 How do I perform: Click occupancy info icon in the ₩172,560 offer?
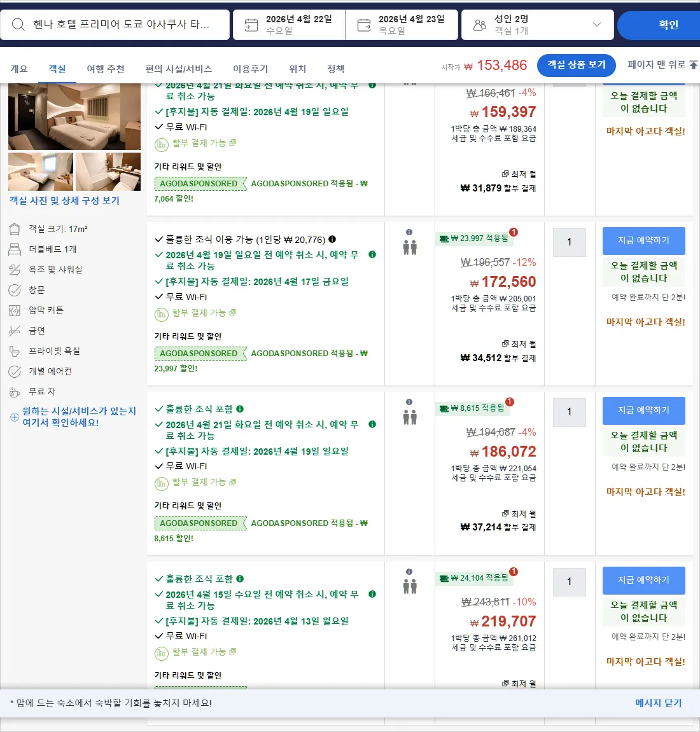[x=409, y=232]
